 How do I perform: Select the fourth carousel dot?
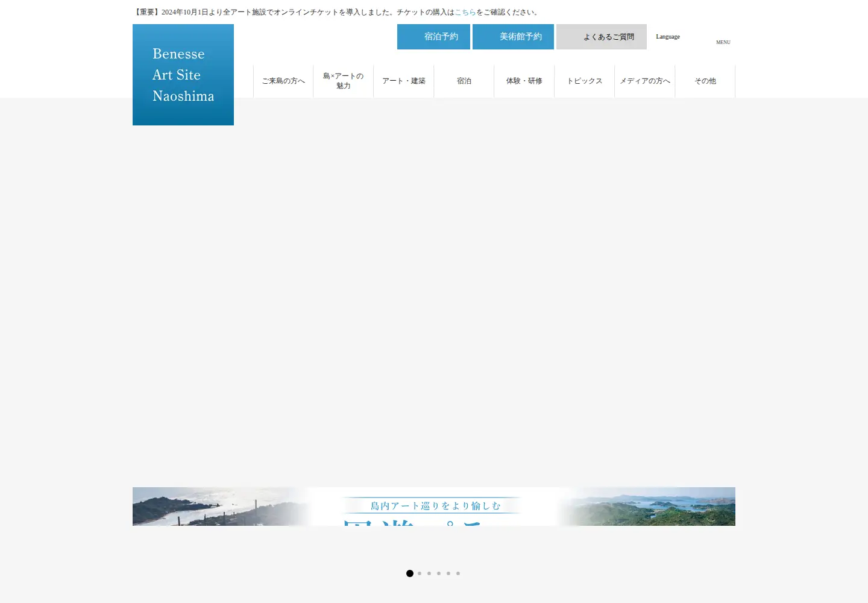coord(439,573)
